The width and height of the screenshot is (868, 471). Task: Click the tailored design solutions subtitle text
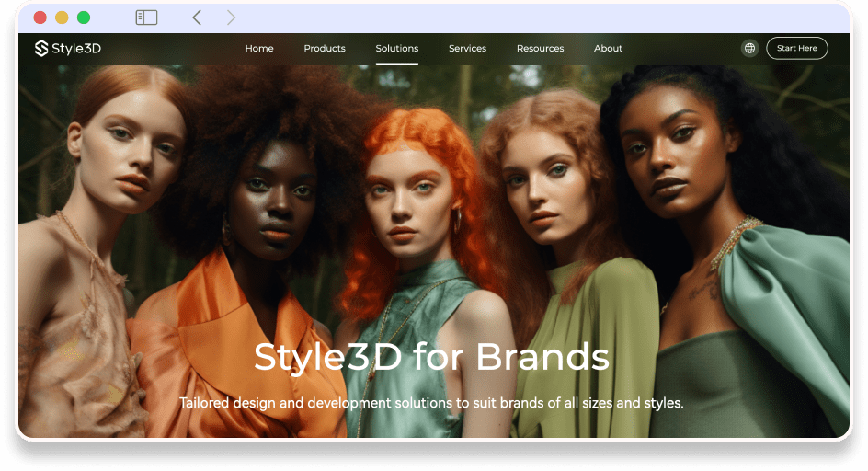pos(431,403)
